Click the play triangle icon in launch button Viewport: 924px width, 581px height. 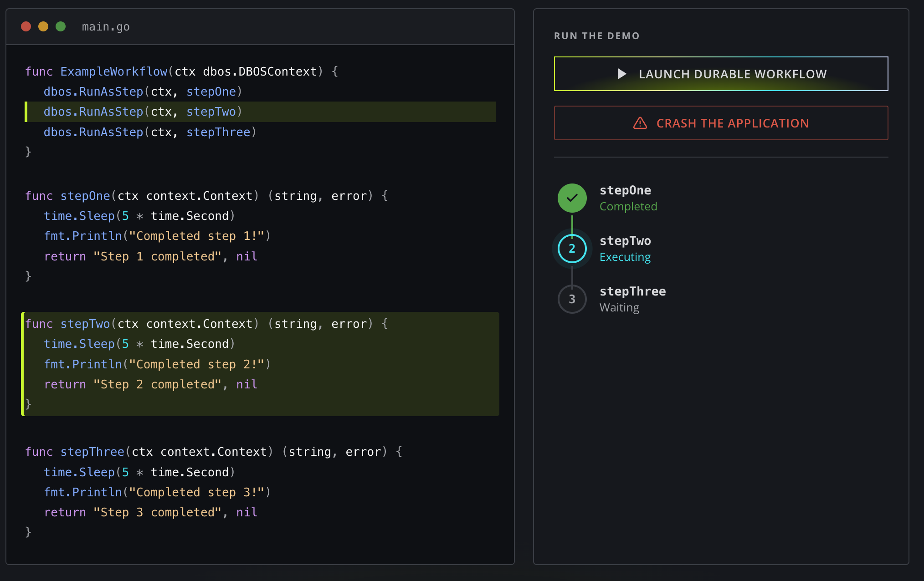[622, 74]
